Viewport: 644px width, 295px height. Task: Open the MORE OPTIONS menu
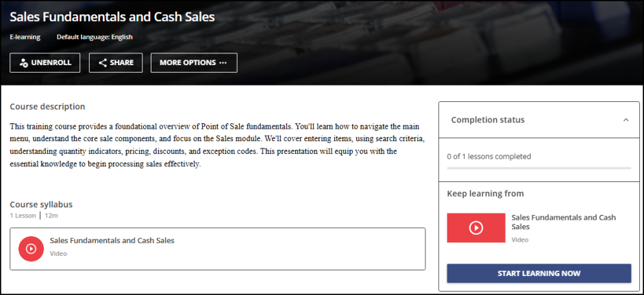194,63
